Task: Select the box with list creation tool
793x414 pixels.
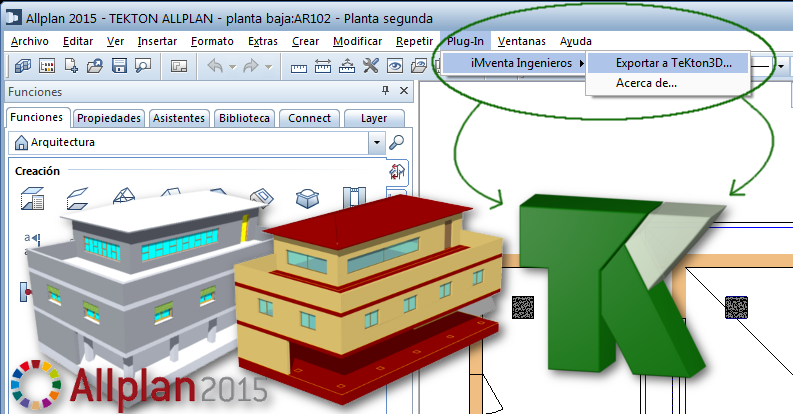Action: point(32,198)
